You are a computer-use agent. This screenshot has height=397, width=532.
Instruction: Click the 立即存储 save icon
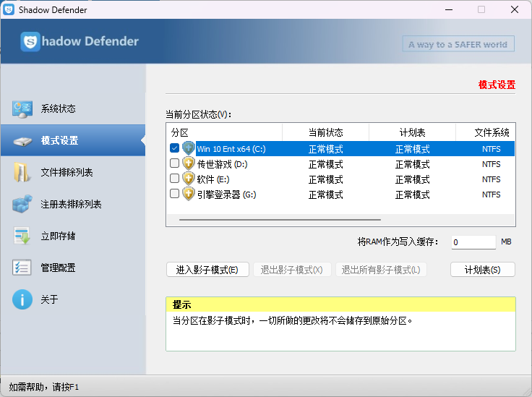[22, 236]
